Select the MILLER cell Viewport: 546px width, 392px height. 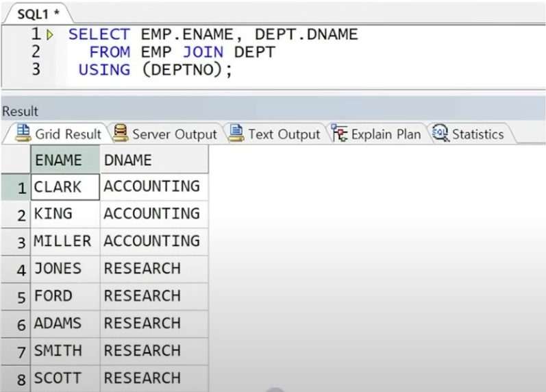66,242
